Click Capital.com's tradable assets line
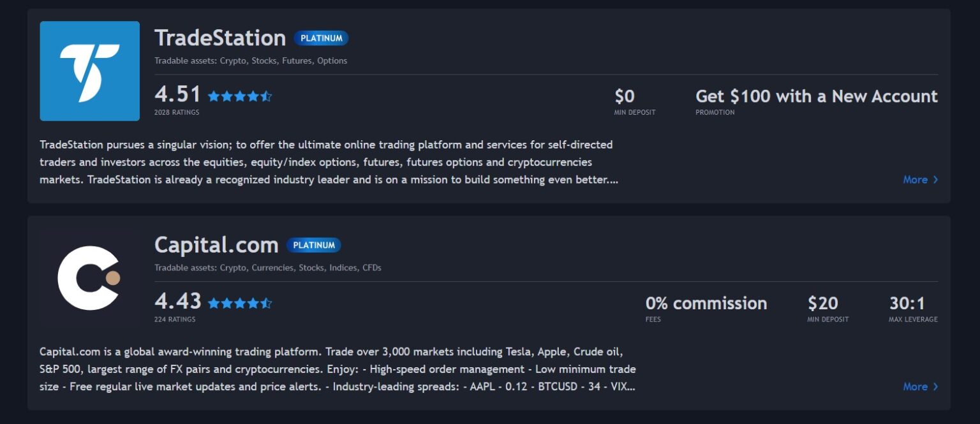This screenshot has height=424, width=980. click(268, 268)
